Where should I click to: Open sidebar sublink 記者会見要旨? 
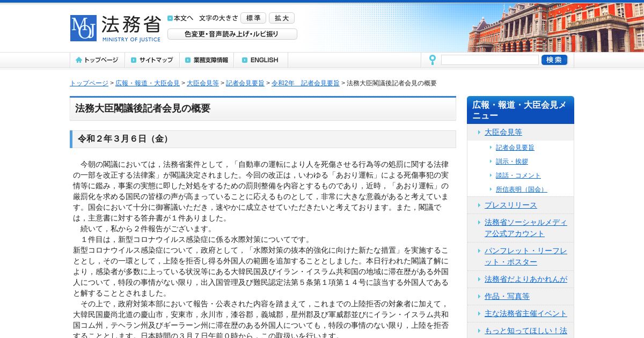click(x=515, y=148)
